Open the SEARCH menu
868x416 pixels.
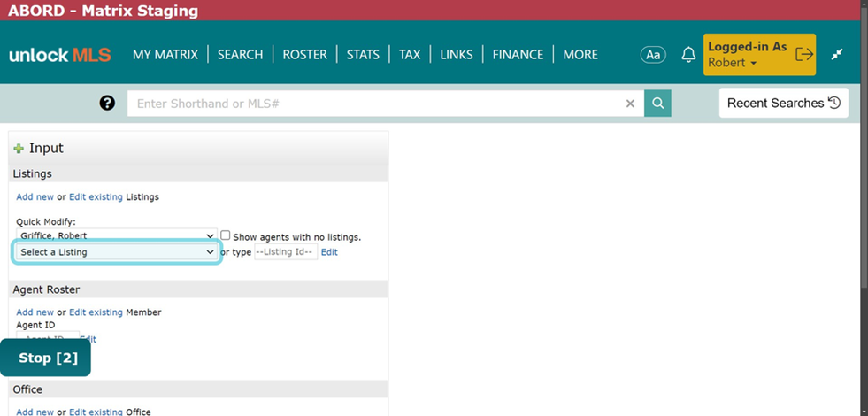[241, 55]
